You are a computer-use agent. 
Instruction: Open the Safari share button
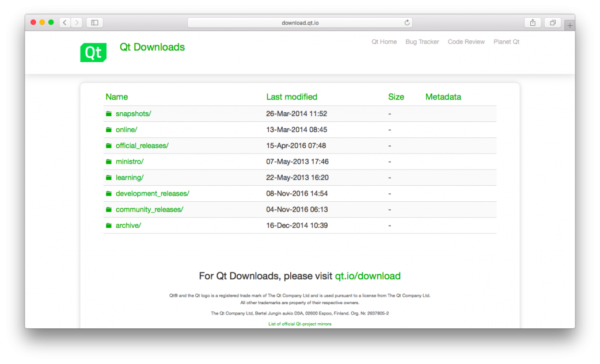pos(533,22)
